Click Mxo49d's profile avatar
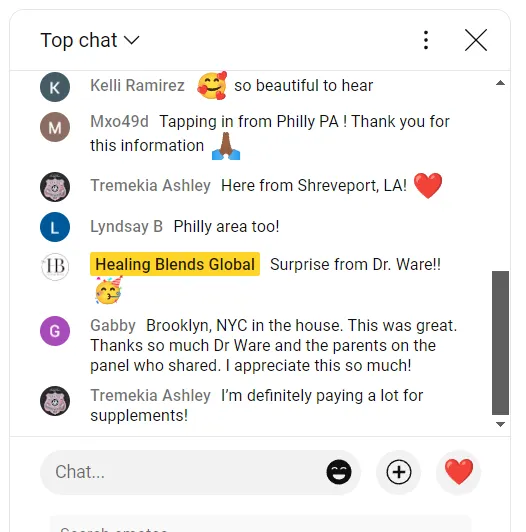The height and width of the screenshot is (532, 526). (55, 127)
